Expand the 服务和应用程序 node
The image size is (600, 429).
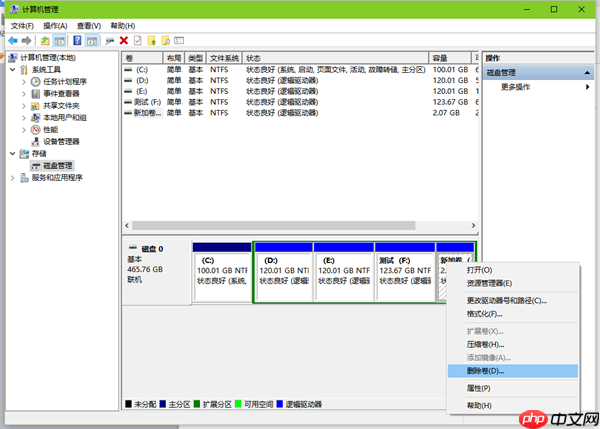13,178
